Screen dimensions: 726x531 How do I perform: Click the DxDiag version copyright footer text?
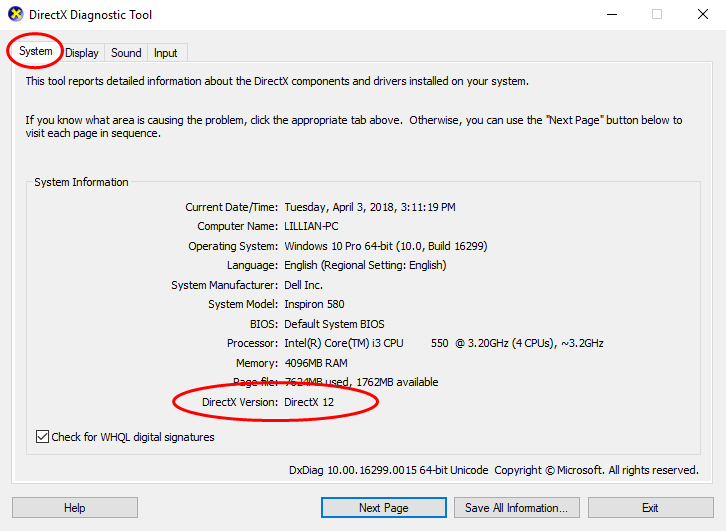[493, 470]
